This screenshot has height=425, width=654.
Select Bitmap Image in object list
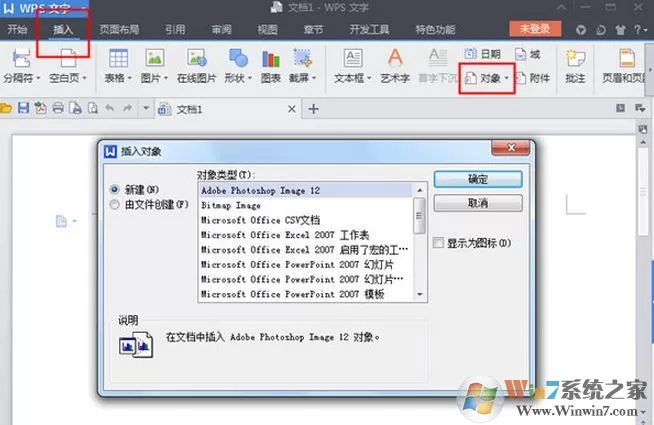click(231, 205)
